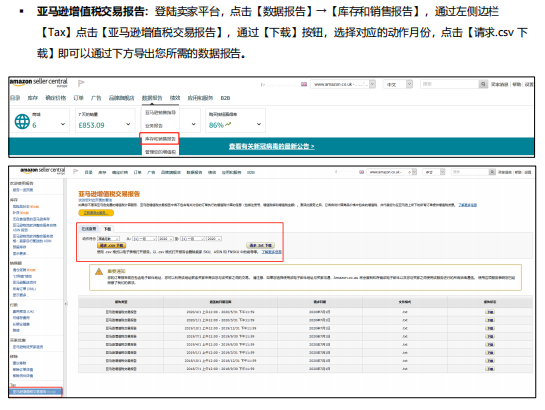Click 显示更多 link under 库存 sidebar section
This screenshot has width=545, height=410.
pos(21,253)
